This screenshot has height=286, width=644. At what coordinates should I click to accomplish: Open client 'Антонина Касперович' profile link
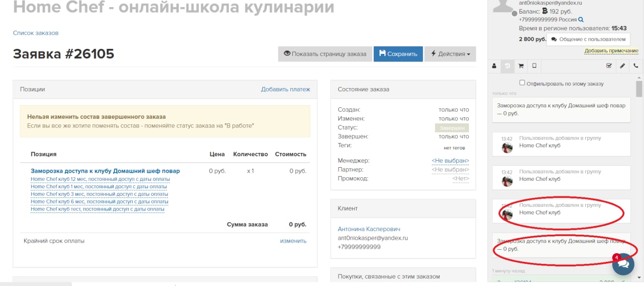point(369,229)
